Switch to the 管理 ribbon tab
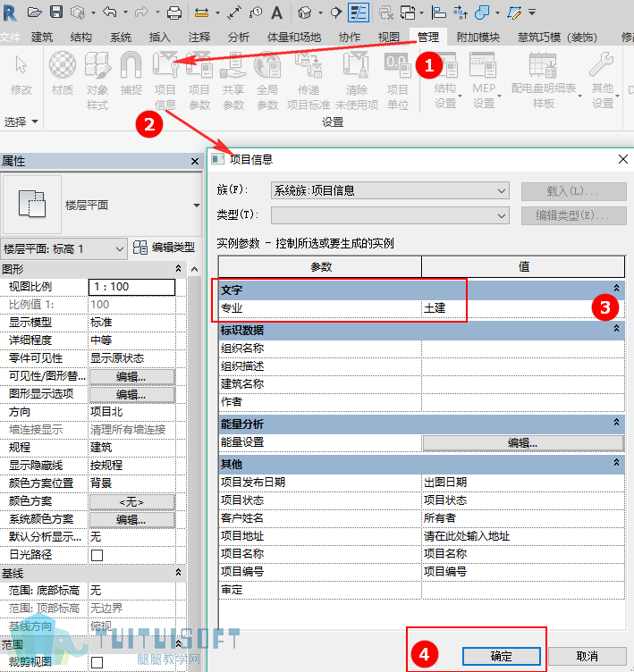Image resolution: width=634 pixels, height=672 pixels. [x=428, y=38]
